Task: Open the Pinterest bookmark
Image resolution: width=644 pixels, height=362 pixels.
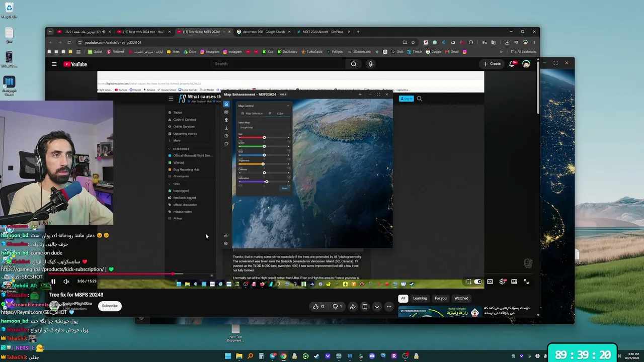Action: (x=115, y=52)
